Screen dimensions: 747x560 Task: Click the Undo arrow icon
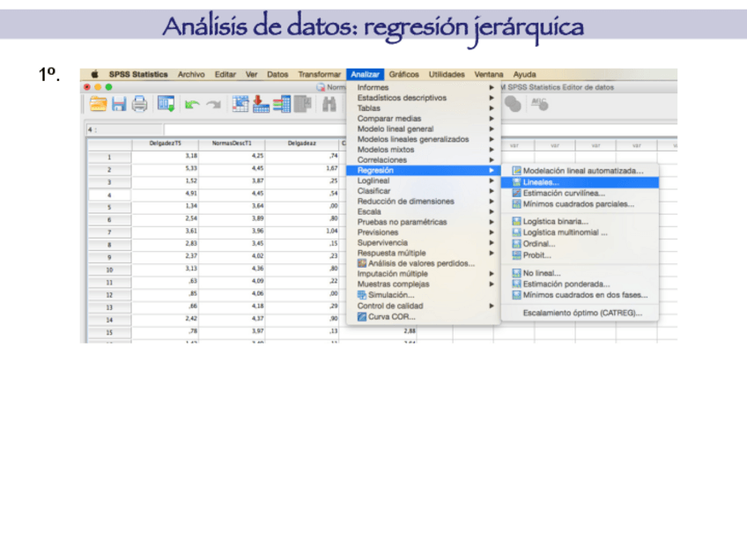coord(191,104)
